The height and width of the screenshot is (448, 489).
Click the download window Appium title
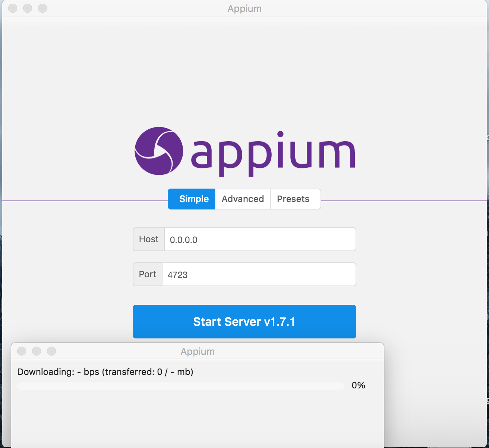198,351
